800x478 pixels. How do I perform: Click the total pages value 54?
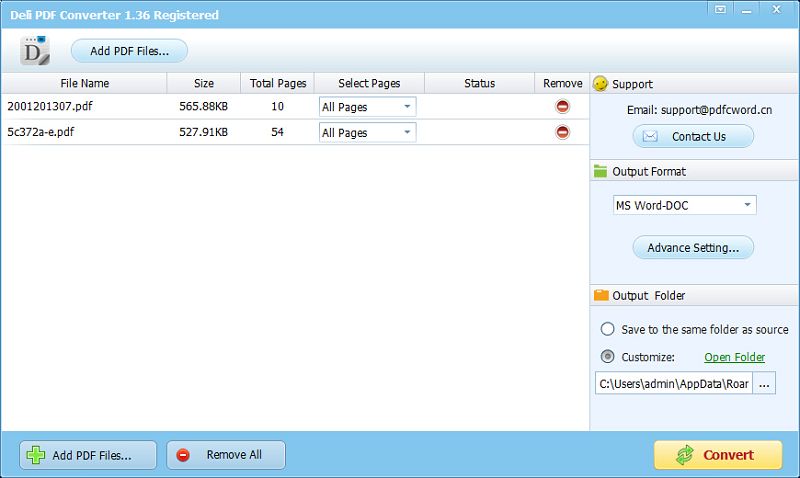(277, 132)
